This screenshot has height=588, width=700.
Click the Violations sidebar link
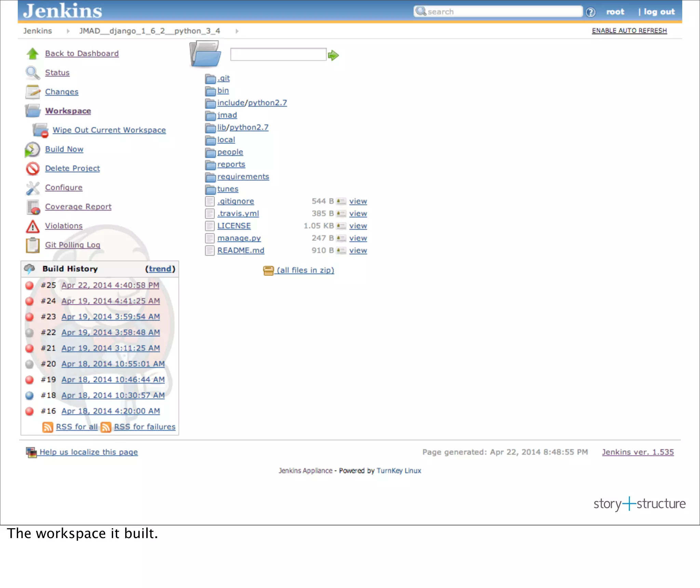coord(64,226)
